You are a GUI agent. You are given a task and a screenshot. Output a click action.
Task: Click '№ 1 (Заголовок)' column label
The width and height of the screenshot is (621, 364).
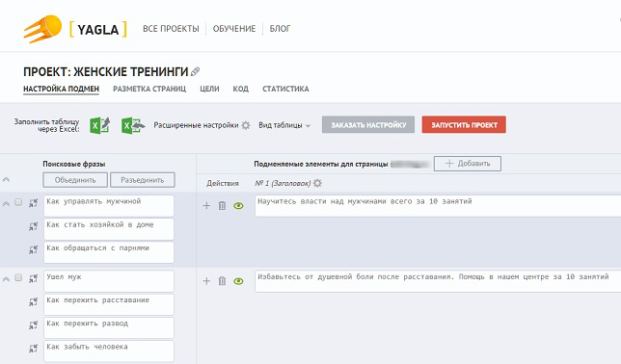pos(283,183)
